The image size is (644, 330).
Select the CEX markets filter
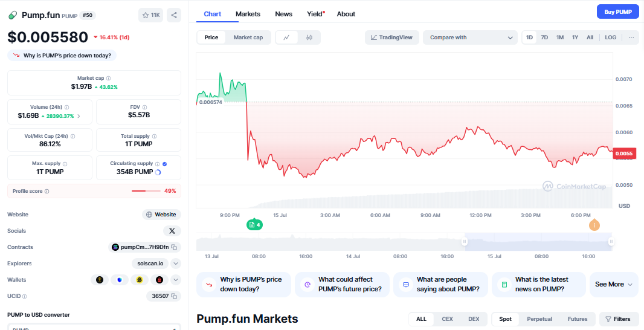pyautogui.click(x=447, y=319)
